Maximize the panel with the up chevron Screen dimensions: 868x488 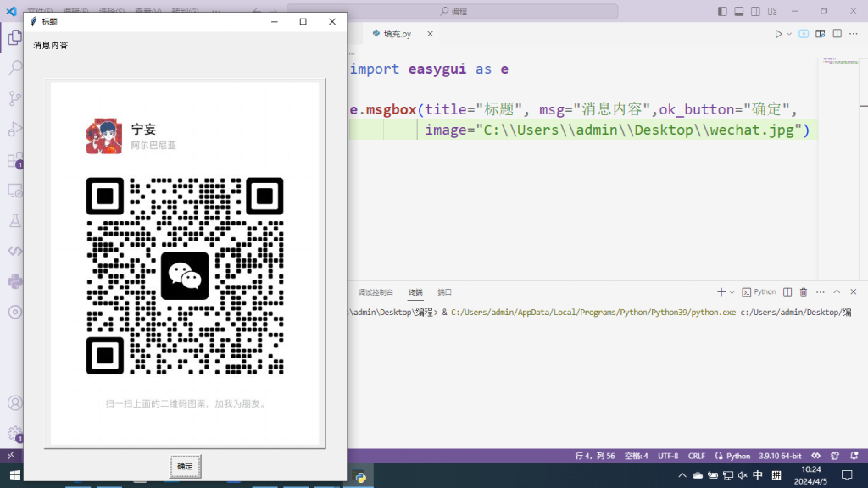tap(837, 292)
